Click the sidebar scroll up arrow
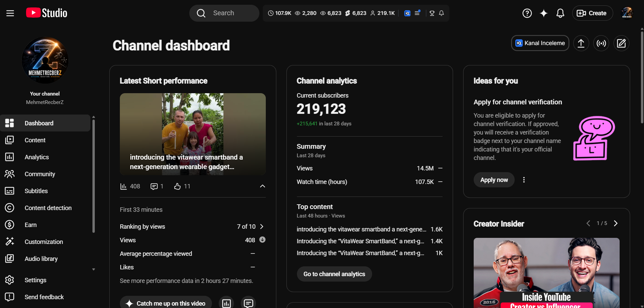This screenshot has width=644, height=308. [93, 117]
